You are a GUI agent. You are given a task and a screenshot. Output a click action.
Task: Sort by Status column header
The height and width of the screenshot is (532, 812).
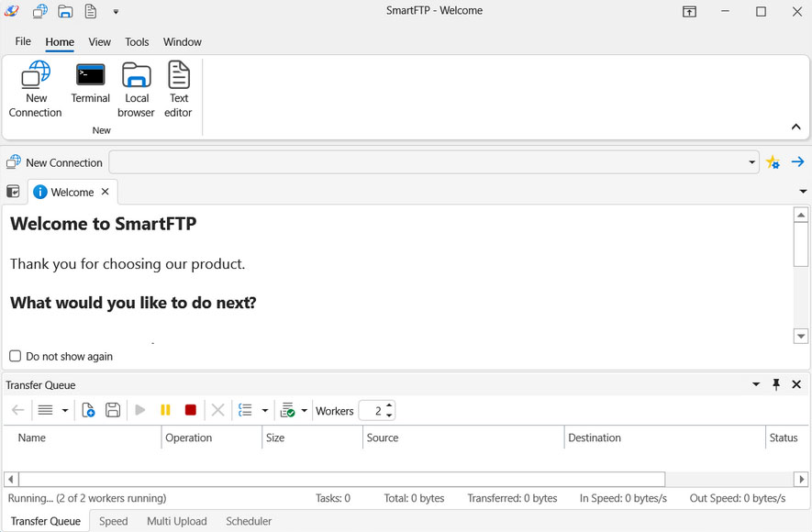[x=786, y=438]
